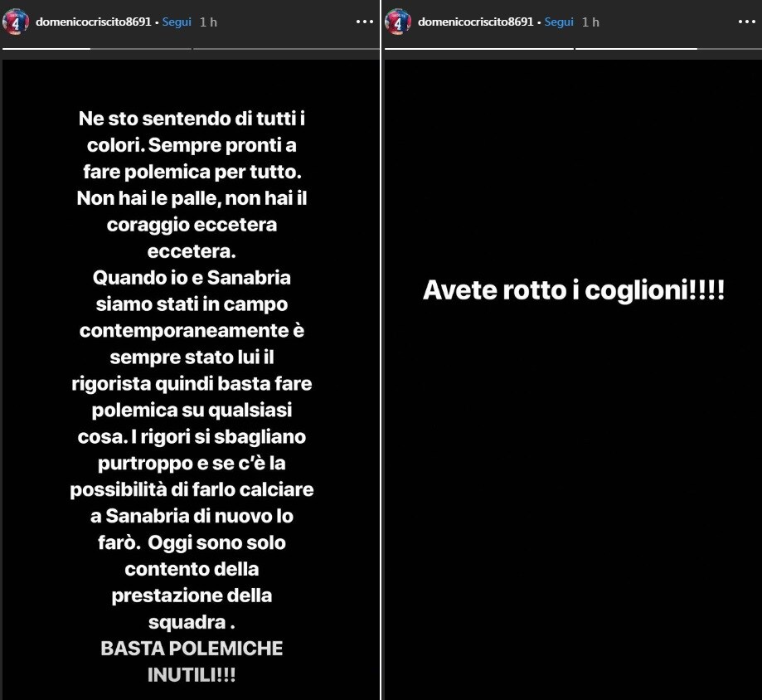Follow user via Segui in left story
The image size is (762, 700).
(177, 22)
